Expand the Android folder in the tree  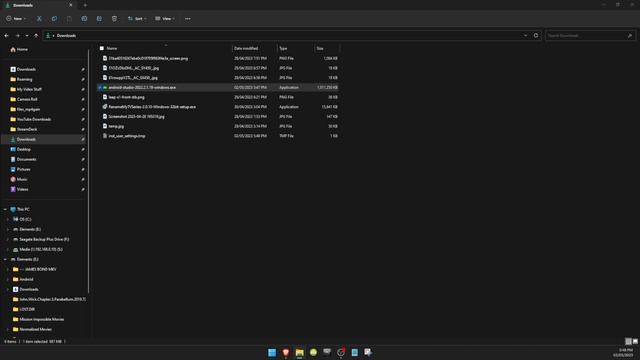pyautogui.click(x=8, y=280)
